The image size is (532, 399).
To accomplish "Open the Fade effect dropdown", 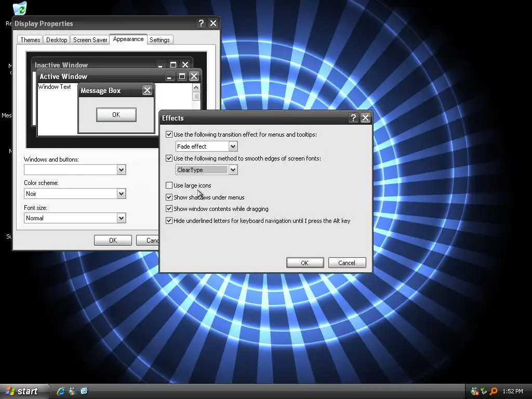I will click(x=233, y=146).
